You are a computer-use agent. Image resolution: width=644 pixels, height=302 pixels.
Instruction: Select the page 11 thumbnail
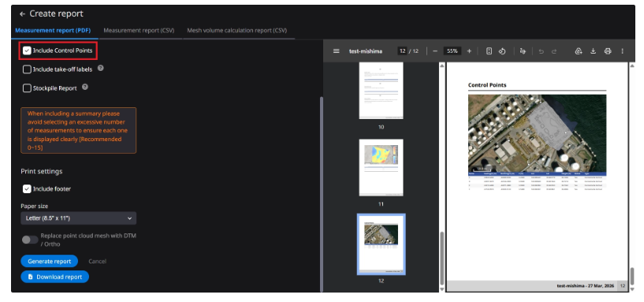point(382,168)
